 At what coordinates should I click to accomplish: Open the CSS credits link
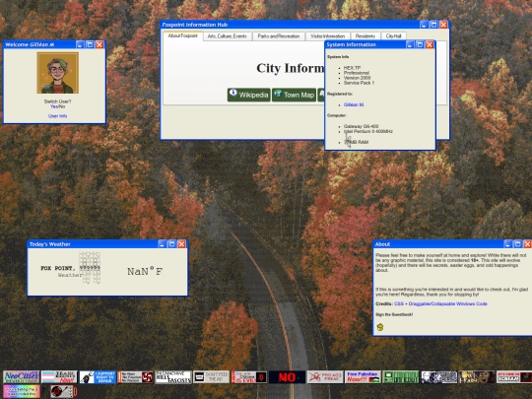click(399, 303)
